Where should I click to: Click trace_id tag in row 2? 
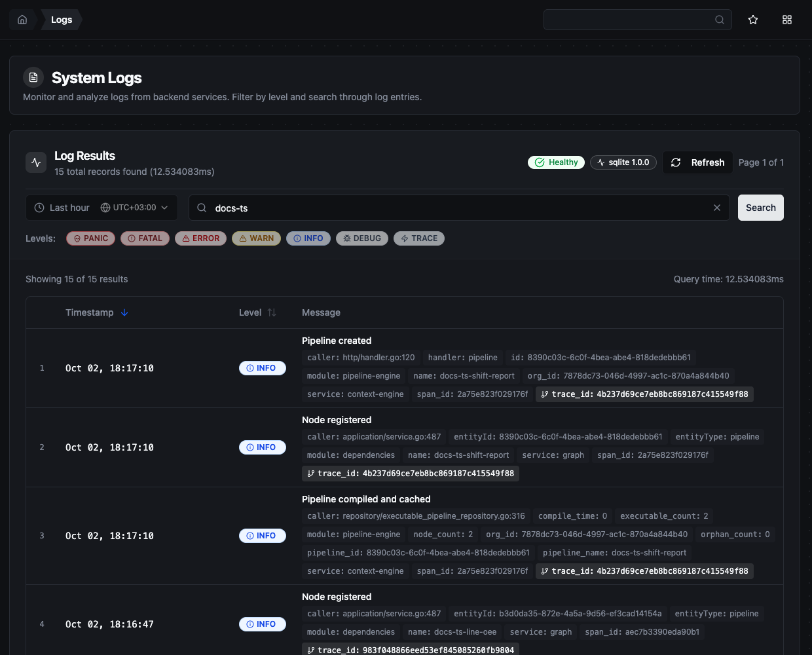pos(411,474)
